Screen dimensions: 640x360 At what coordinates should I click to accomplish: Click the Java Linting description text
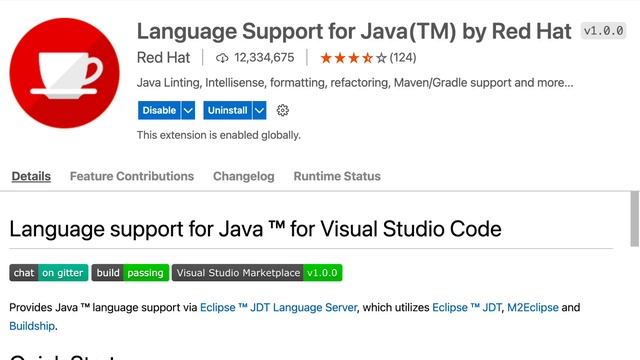(x=355, y=83)
